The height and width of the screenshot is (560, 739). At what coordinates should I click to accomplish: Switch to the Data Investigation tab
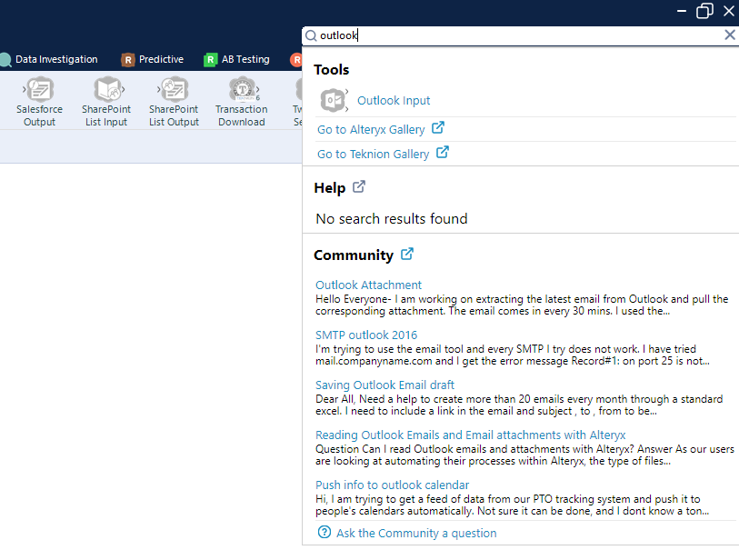coord(50,59)
